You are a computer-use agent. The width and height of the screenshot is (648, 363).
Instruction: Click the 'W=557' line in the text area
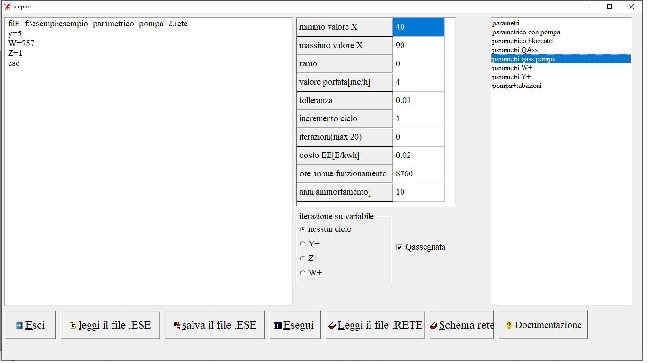[21, 43]
